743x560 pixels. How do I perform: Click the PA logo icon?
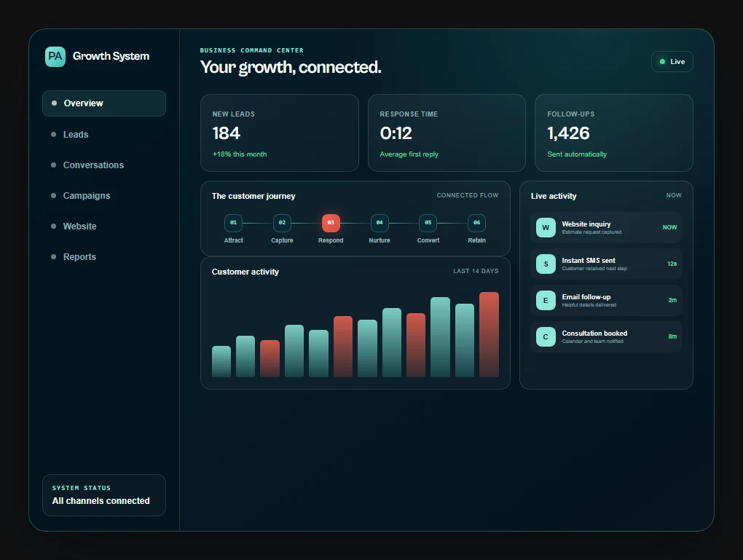click(55, 56)
